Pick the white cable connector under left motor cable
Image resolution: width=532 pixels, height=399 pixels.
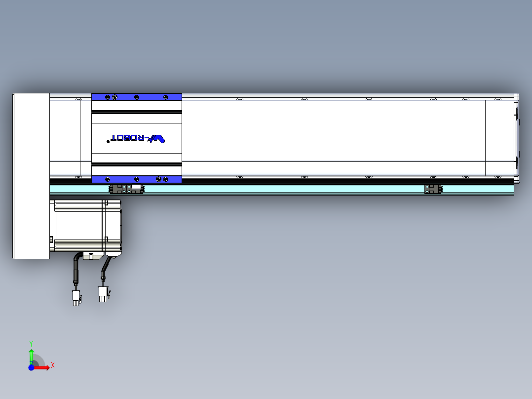(x=76, y=298)
